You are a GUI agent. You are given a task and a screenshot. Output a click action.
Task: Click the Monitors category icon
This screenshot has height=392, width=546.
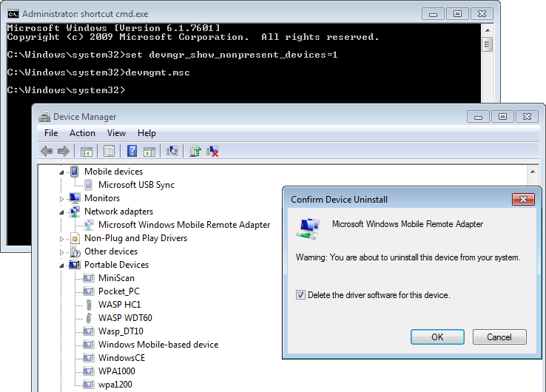point(75,198)
